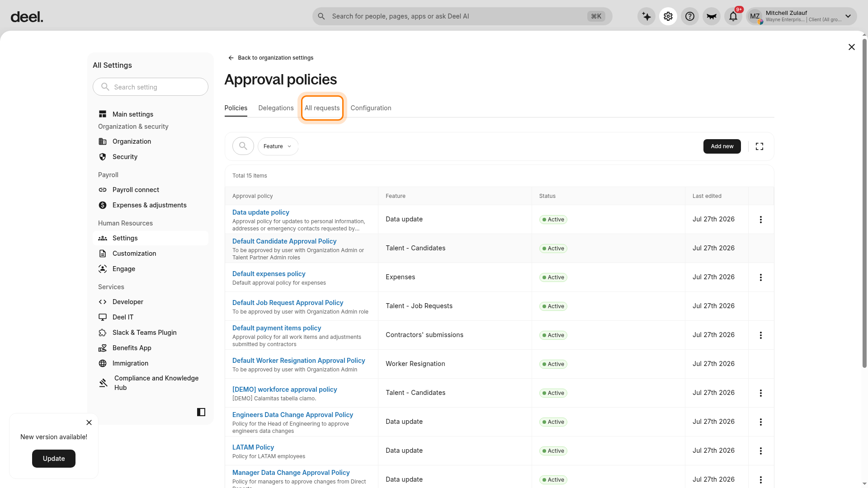Image resolution: width=868 pixels, height=488 pixels.
Task: Open the help question mark icon
Action: (690, 16)
